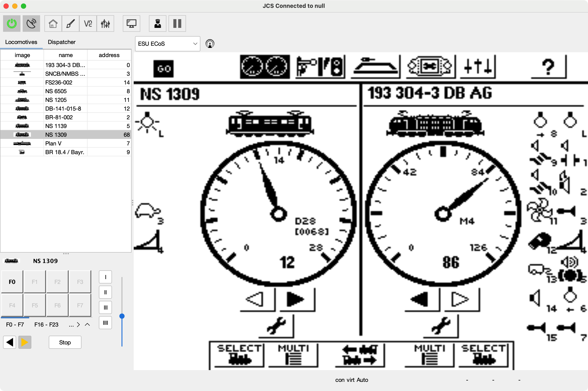Select locomotive row BR-81-002
The width and height of the screenshot is (588, 391).
point(66,117)
